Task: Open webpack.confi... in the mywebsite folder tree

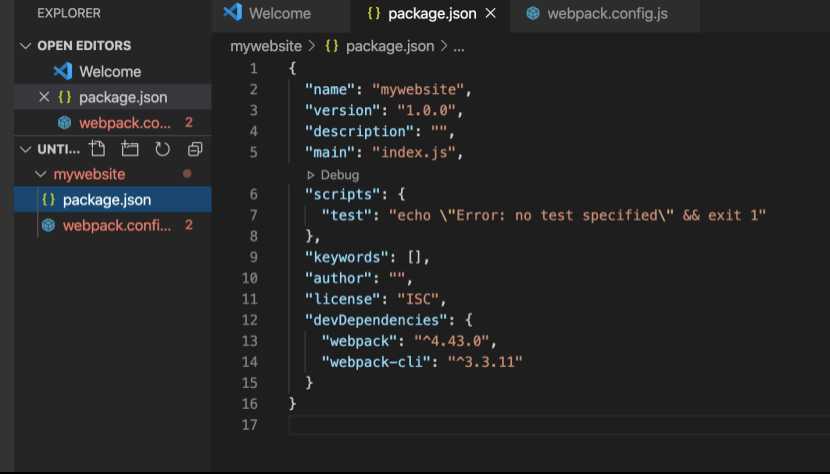Action: tap(113, 226)
